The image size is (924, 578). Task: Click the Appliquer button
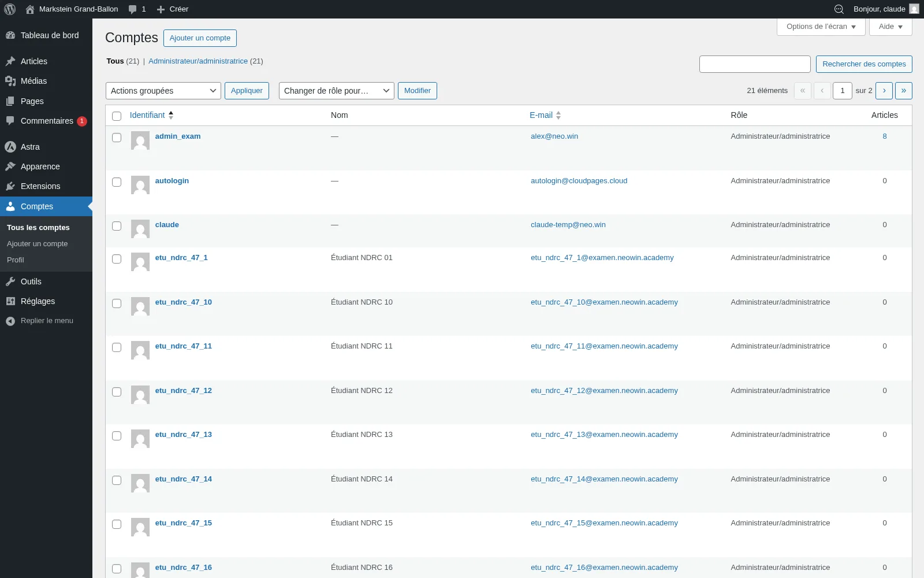pos(247,91)
